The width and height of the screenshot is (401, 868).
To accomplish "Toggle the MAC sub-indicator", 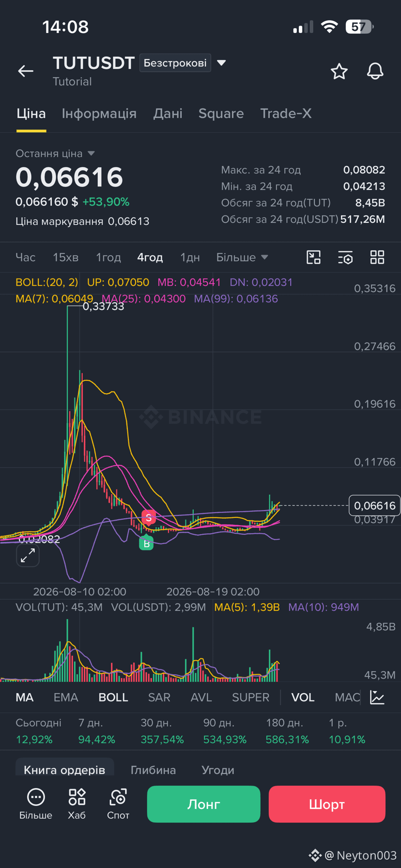I will 347,697.
